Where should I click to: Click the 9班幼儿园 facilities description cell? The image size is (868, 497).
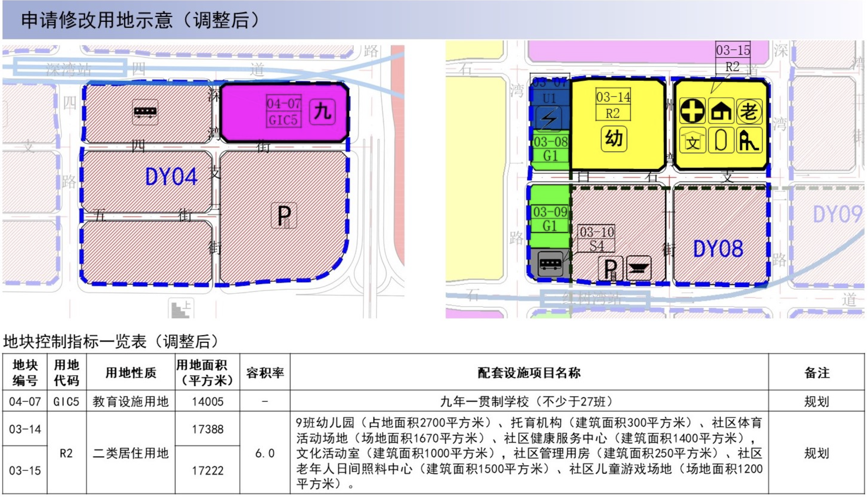click(x=529, y=453)
